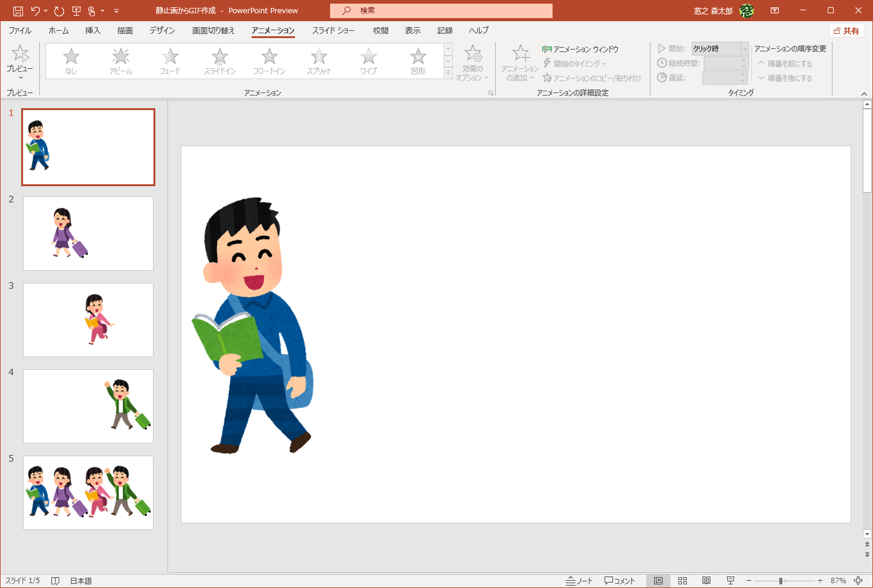Viewport: 873px width, 588px height.
Task: Open the start timing dropdown
Action: coord(745,49)
